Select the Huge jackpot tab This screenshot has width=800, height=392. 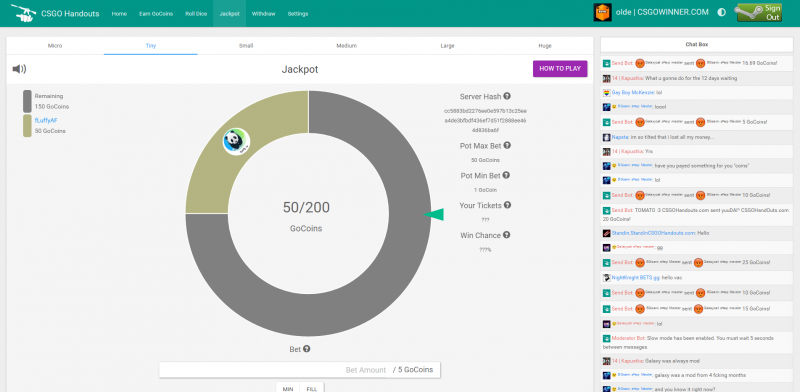[x=545, y=45]
